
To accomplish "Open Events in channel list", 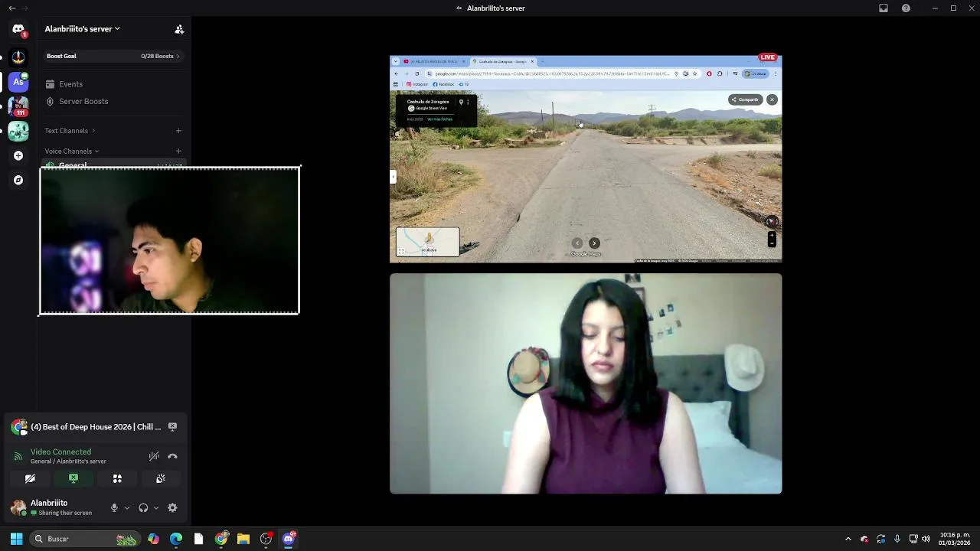I will click(113, 84).
